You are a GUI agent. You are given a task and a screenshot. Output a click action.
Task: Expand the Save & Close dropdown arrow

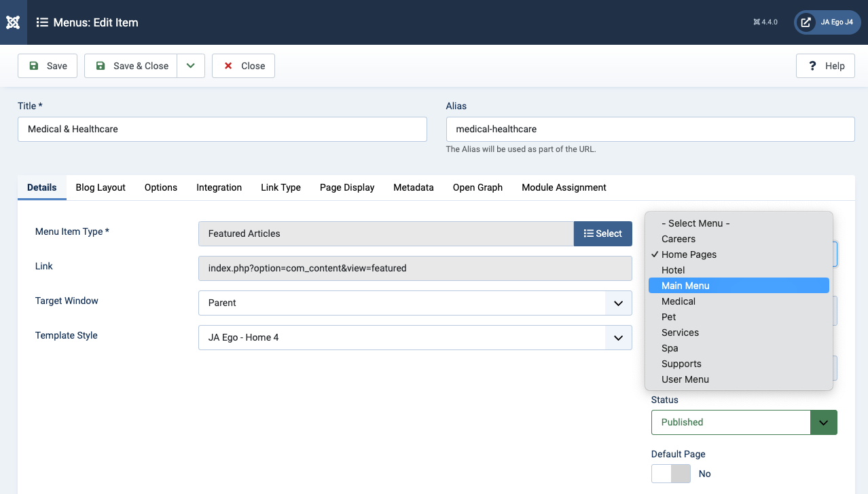click(x=191, y=66)
